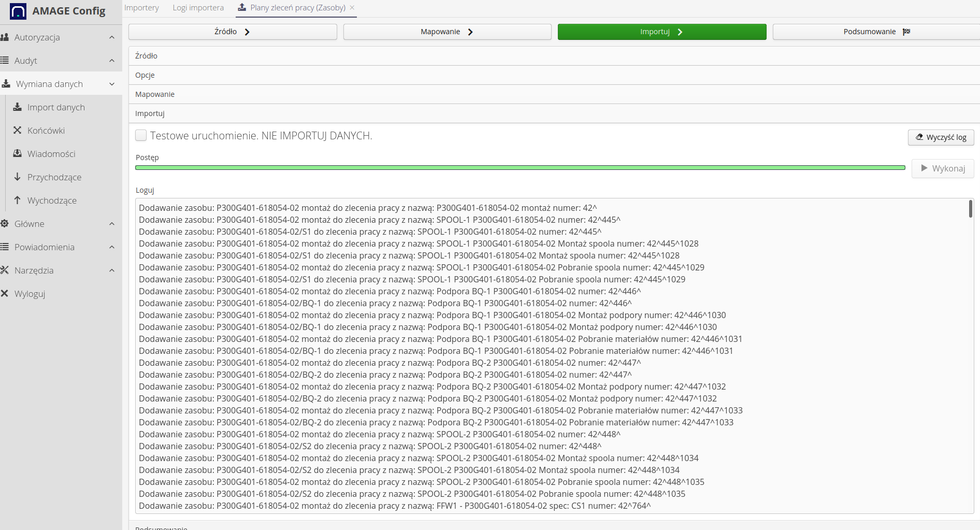Expand the Autoryzacja menu section
This screenshot has width=980, height=530.
pos(112,37)
